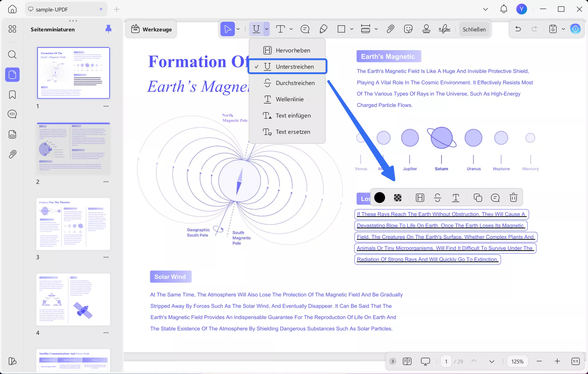Toggle the 1:1 actual size button

(x=575, y=361)
